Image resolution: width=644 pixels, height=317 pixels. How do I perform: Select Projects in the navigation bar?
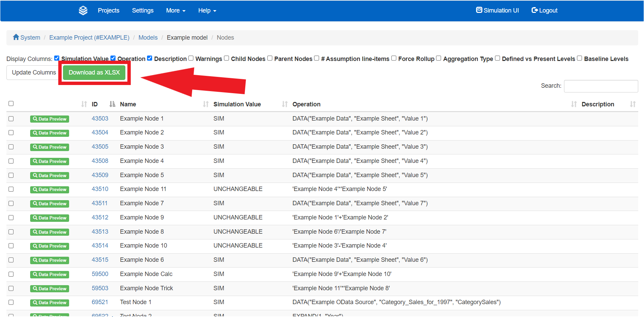pos(108,10)
